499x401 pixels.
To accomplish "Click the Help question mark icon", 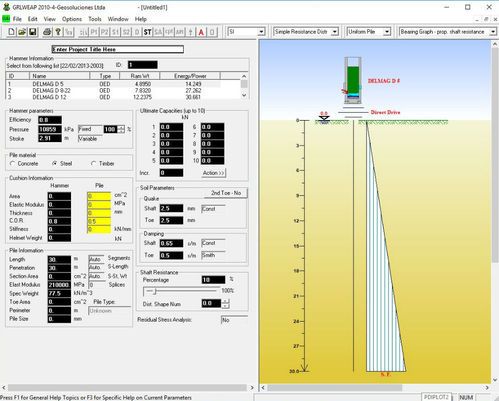I will pos(58,32).
